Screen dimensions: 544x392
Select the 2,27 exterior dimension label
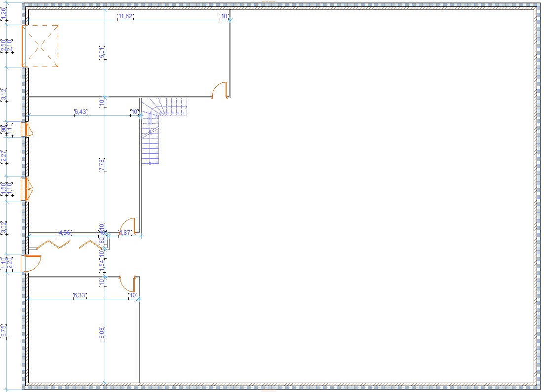tap(4, 157)
